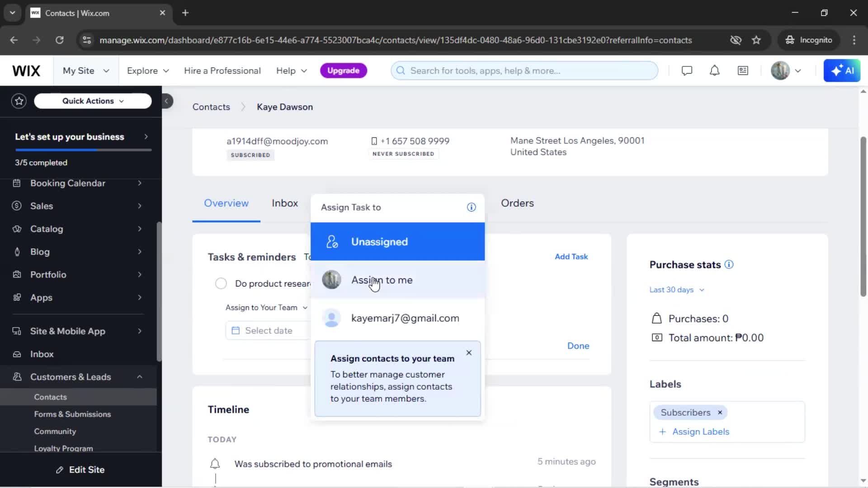The width and height of the screenshot is (868, 488).
Task: Reload the page in the browser
Action: tap(59, 40)
